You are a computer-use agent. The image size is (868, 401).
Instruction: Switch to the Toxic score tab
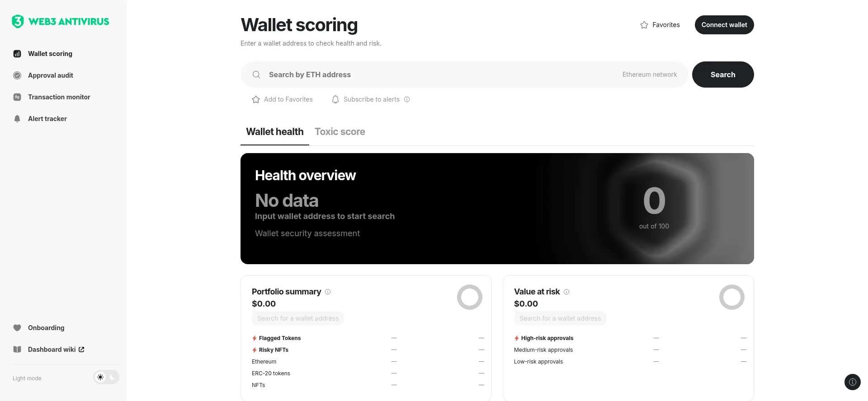pos(340,131)
